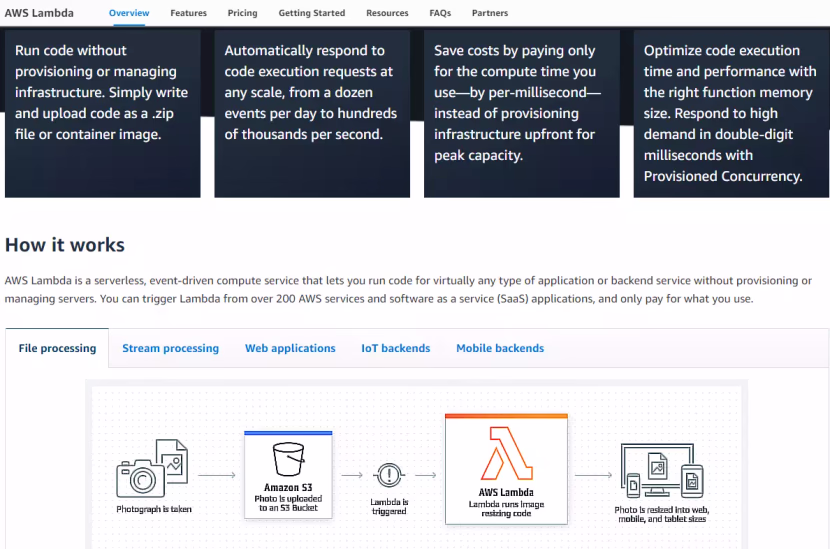The image size is (830, 549).
Task: Open the Resources section
Action: click(387, 13)
